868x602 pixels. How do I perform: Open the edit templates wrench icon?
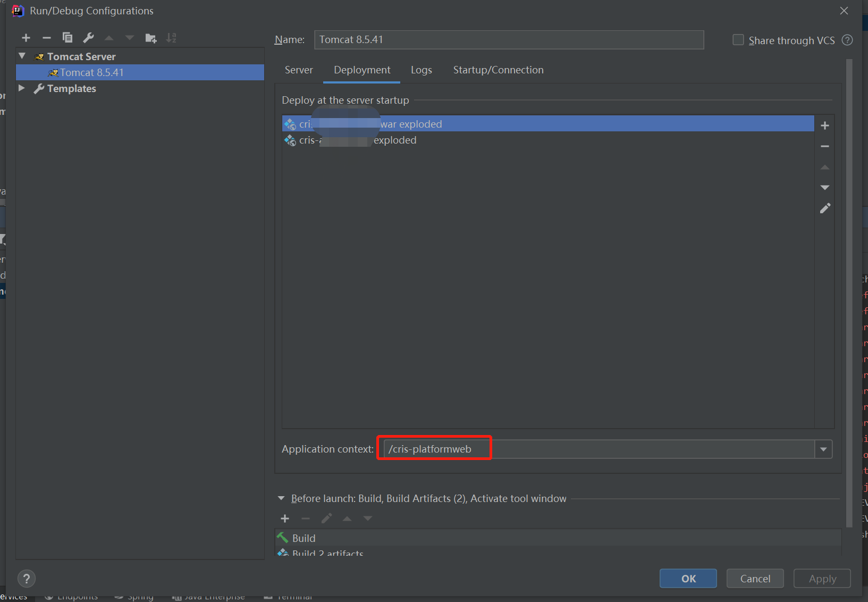pyautogui.click(x=88, y=38)
